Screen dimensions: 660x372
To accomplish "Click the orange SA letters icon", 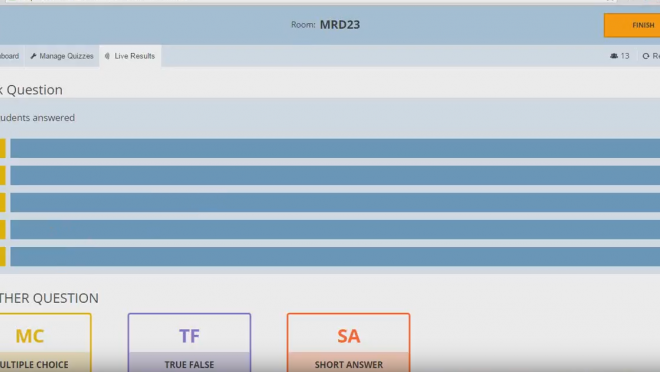I will coord(349,336).
